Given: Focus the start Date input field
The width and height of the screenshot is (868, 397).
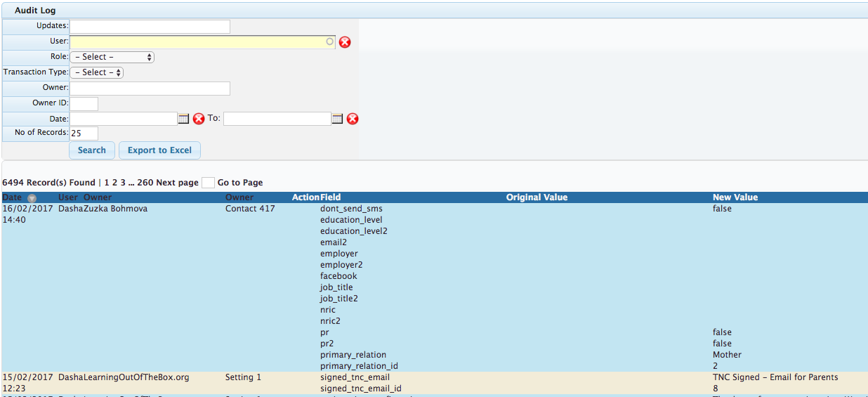Looking at the screenshot, I should 123,119.
